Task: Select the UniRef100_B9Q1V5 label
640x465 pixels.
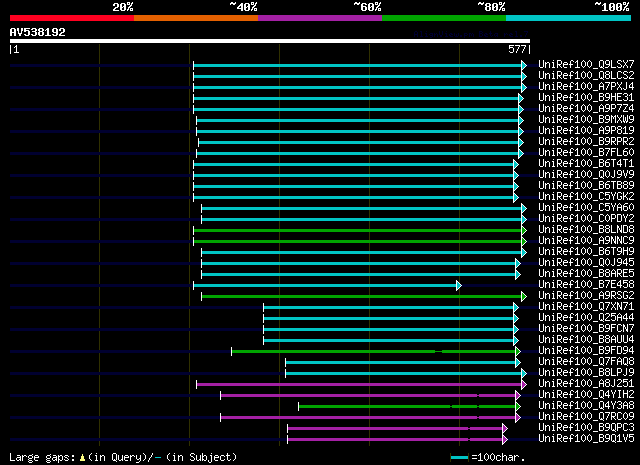Action: (x=586, y=439)
